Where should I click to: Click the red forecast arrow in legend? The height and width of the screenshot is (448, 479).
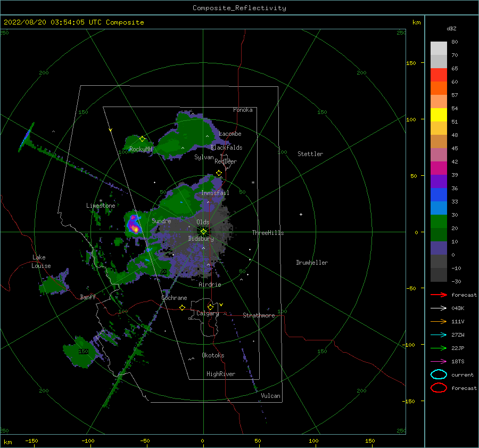(x=439, y=295)
